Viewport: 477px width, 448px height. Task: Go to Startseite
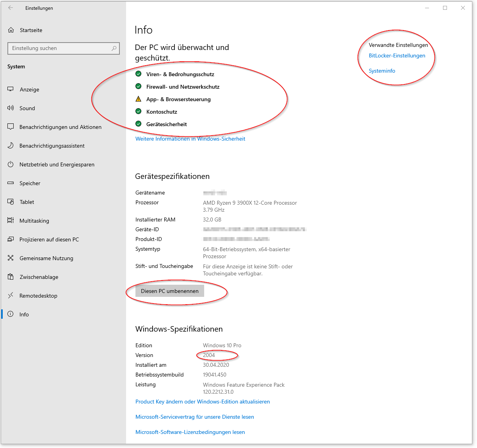pos(63,30)
